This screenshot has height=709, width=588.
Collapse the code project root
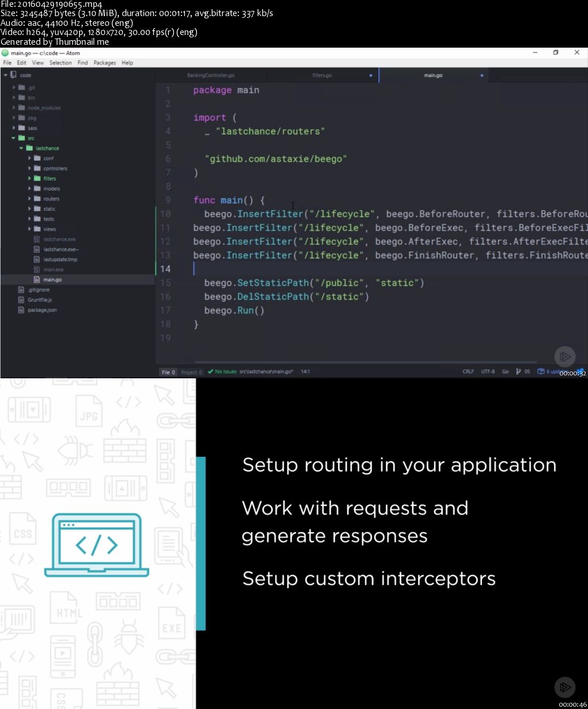[x=5, y=75]
